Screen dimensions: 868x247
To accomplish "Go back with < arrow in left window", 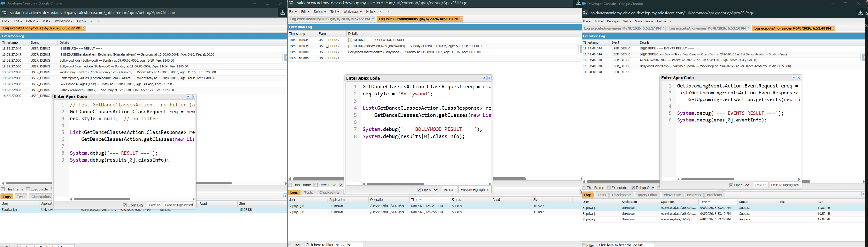I will 91,21.
